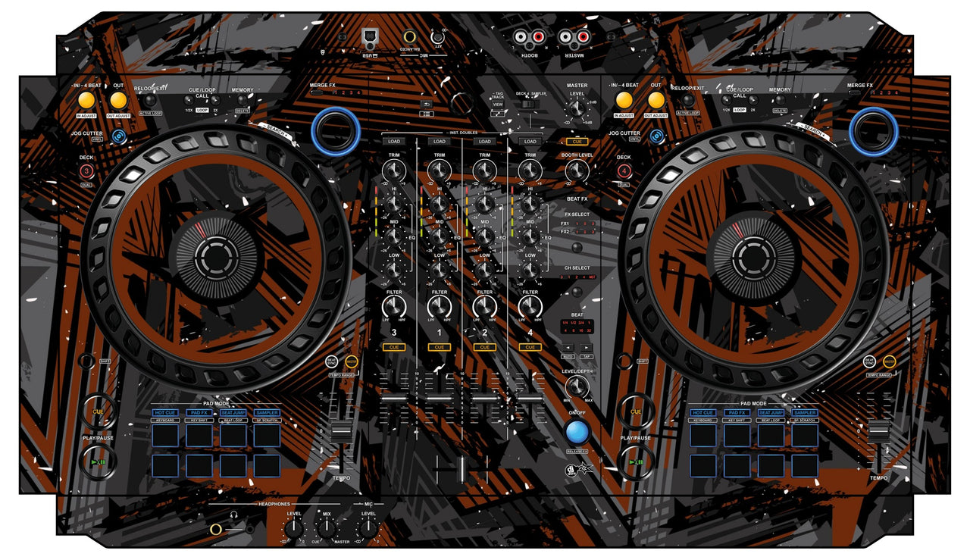Enable VINYL mode under left JOG CUTTER
Viewport: 970px width, 560px height.
[x=98, y=139]
